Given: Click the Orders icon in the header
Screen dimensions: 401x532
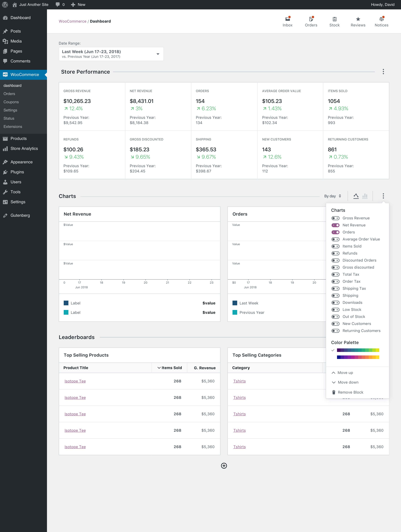Looking at the screenshot, I should [x=311, y=21].
